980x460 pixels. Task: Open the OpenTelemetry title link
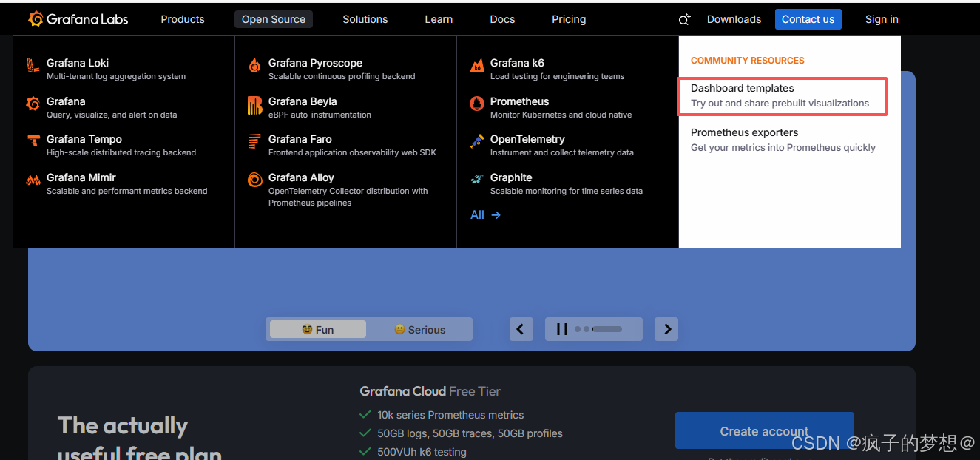pyautogui.click(x=527, y=139)
